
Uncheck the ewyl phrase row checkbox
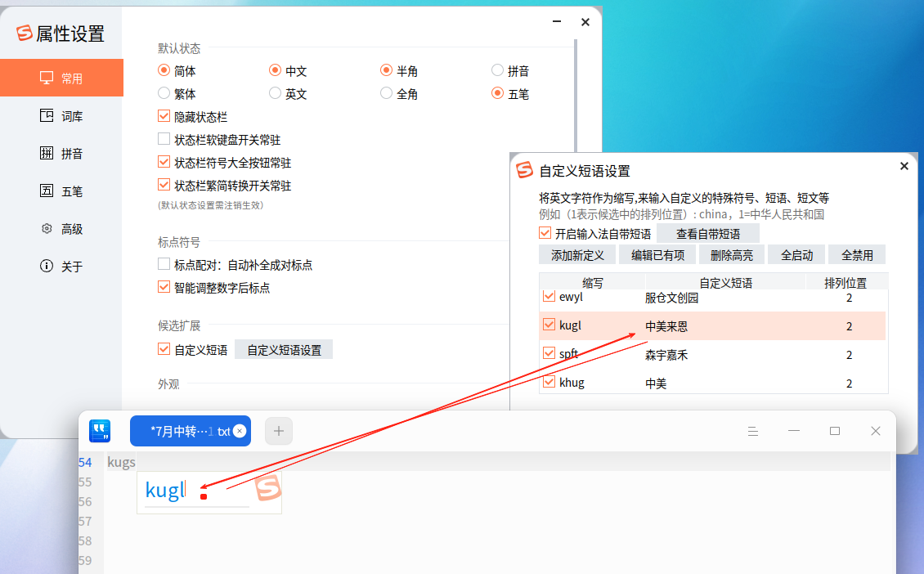point(549,296)
